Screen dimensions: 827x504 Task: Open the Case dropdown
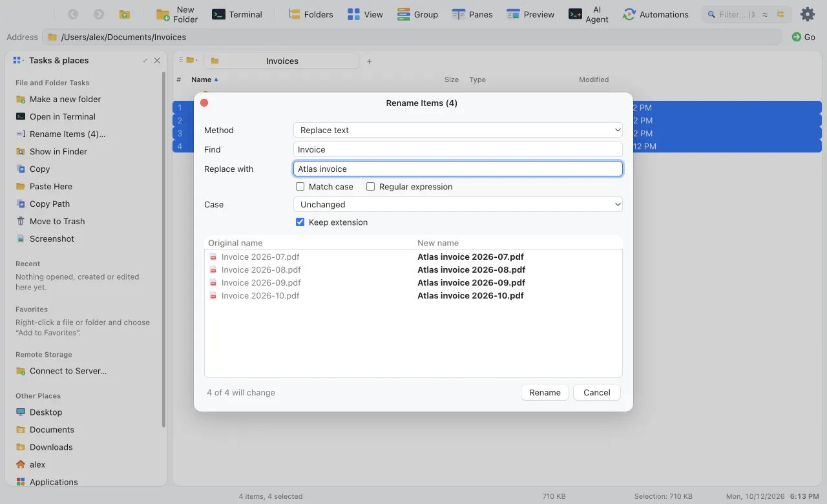tap(458, 205)
